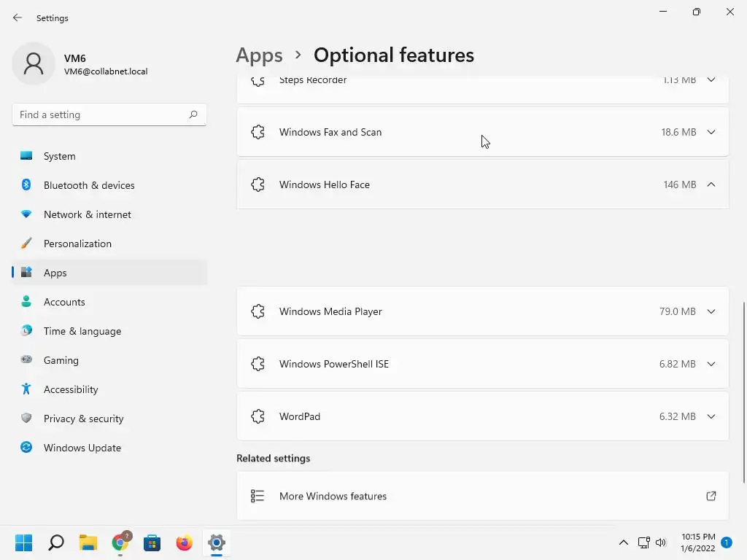The image size is (747, 560).
Task: Open external link icon for More Windows features
Action: pos(711,496)
